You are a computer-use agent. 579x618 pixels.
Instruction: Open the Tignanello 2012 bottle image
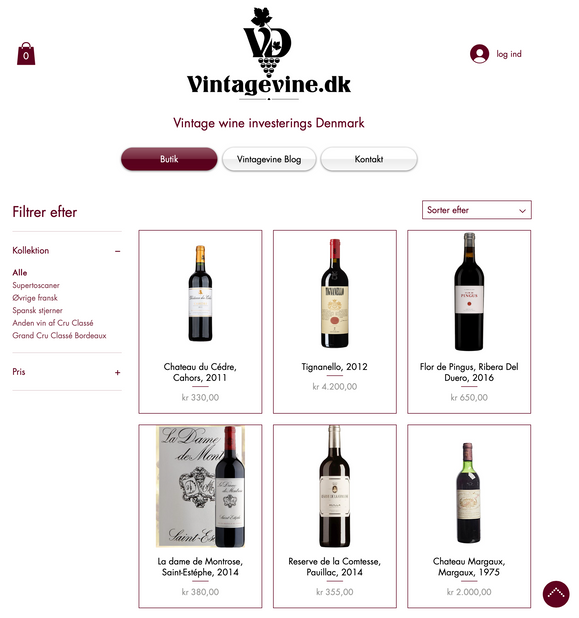pyautogui.click(x=335, y=293)
